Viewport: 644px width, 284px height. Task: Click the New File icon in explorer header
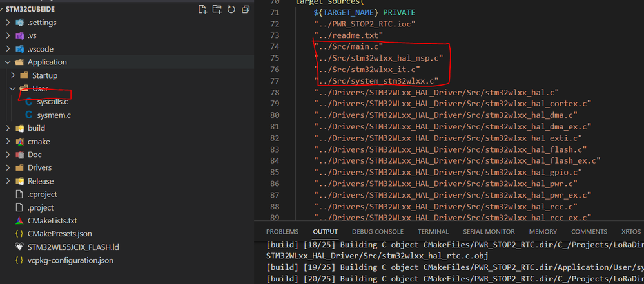click(202, 10)
